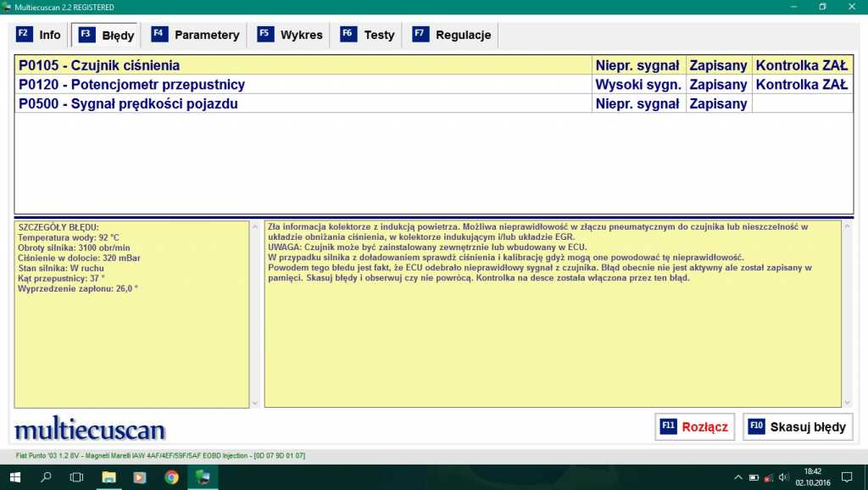Viewport: 868px width, 490px height.
Task: Open the Regulacje tab
Action: click(452, 35)
